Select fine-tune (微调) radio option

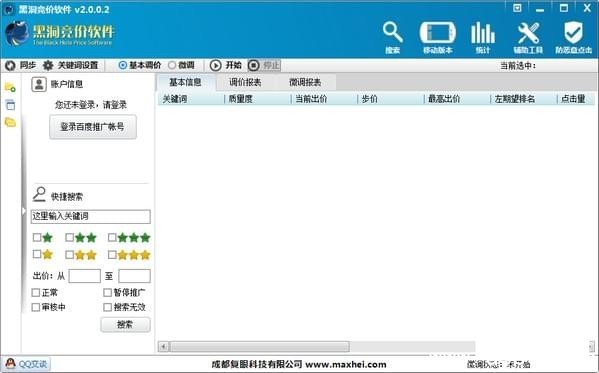click(172, 65)
